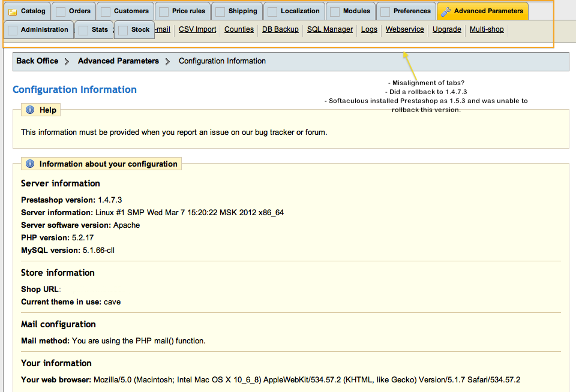This screenshot has width=576, height=392.
Task: Open the SQL Manager link
Action: coord(330,29)
